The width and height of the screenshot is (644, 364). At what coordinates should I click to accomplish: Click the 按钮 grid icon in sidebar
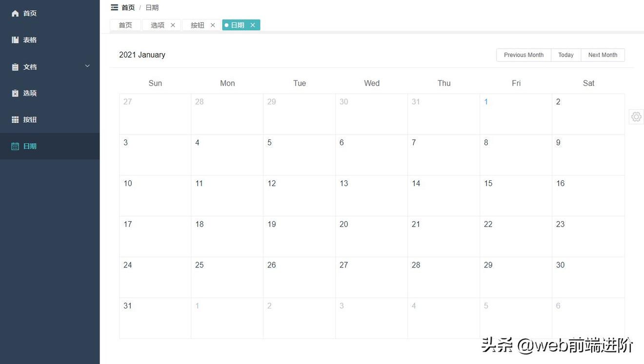point(15,120)
